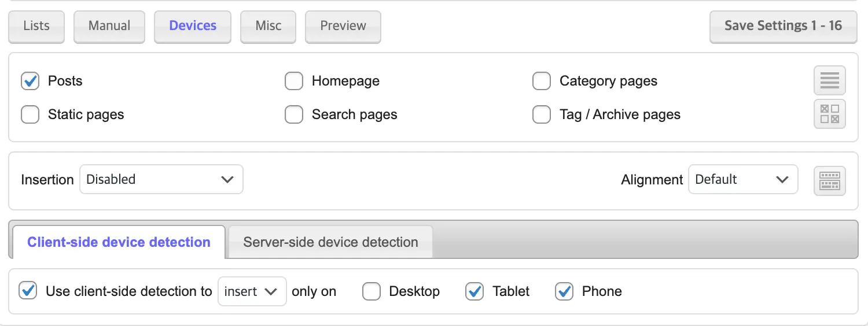Expand the Alignment dropdown set to Default
Screen dimensions: 868x326
[x=742, y=179]
